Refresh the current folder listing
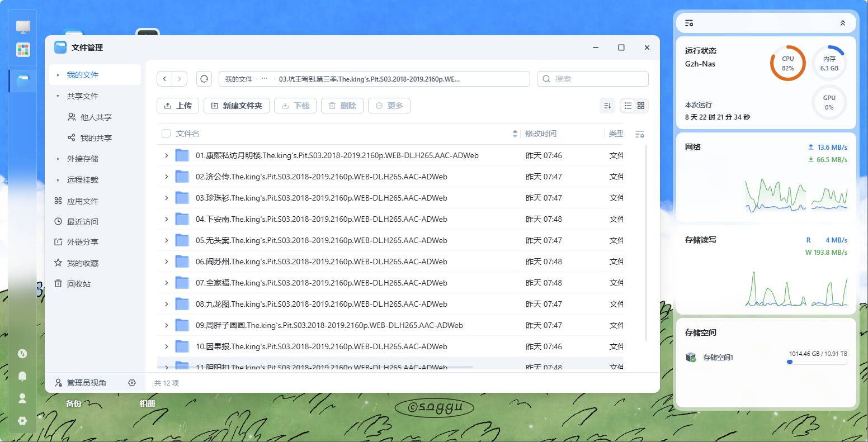The image size is (868, 442). 204,79
